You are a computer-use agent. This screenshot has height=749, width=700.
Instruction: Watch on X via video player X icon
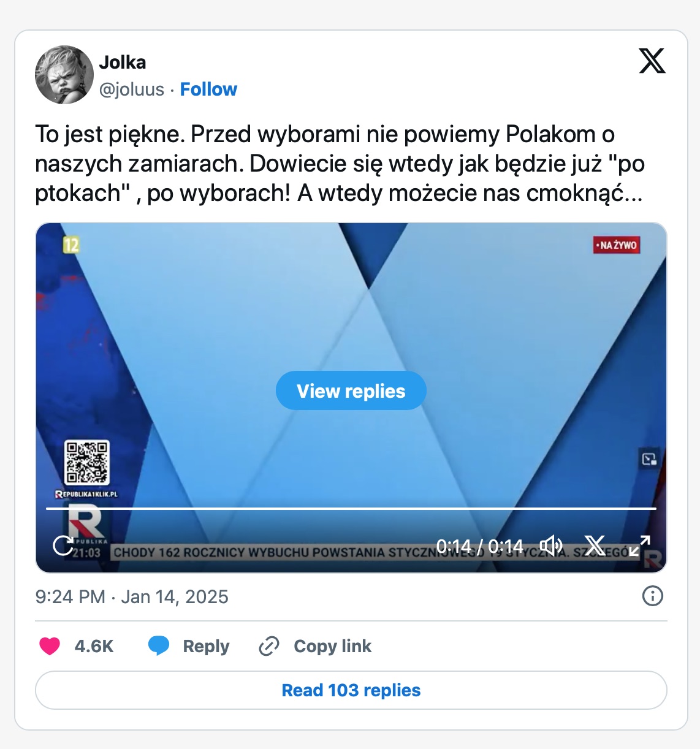(595, 545)
